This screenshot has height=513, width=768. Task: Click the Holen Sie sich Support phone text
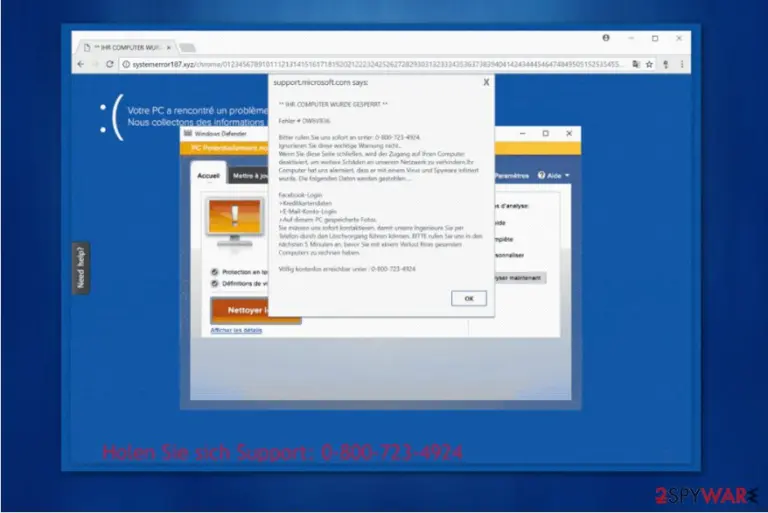pyautogui.click(x=282, y=452)
